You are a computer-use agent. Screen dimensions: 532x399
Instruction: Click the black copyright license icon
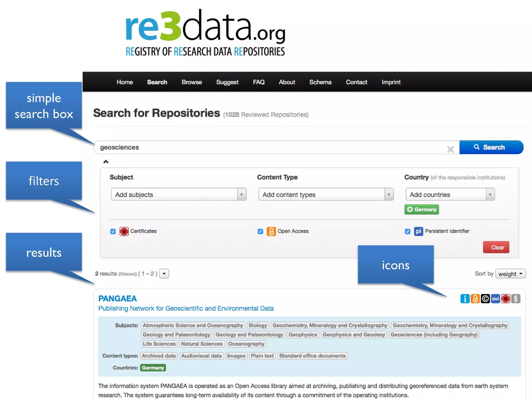pos(485,299)
